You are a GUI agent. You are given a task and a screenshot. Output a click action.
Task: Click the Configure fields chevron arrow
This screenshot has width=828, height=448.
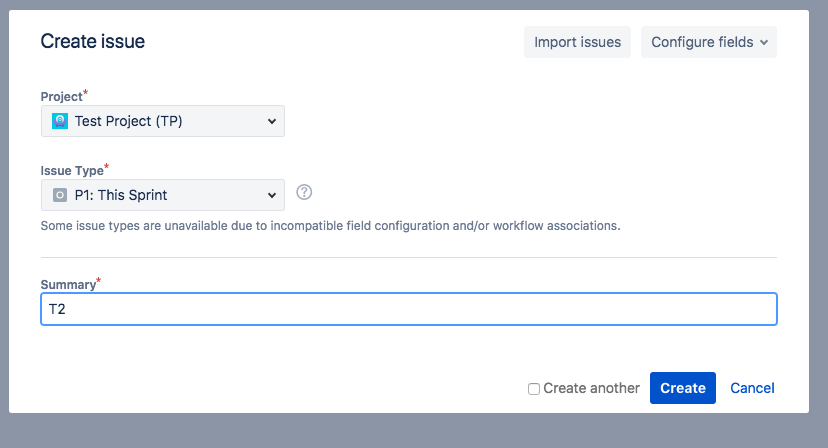coord(764,42)
